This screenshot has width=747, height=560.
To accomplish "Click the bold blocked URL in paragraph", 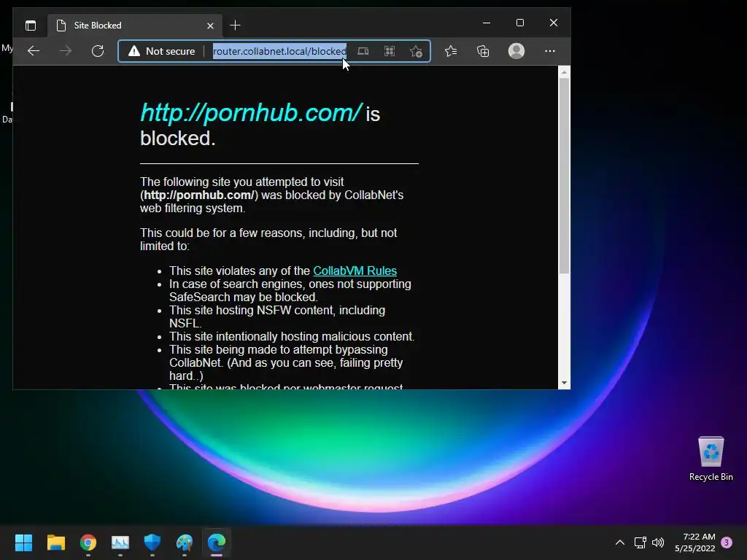I will pos(199,195).
